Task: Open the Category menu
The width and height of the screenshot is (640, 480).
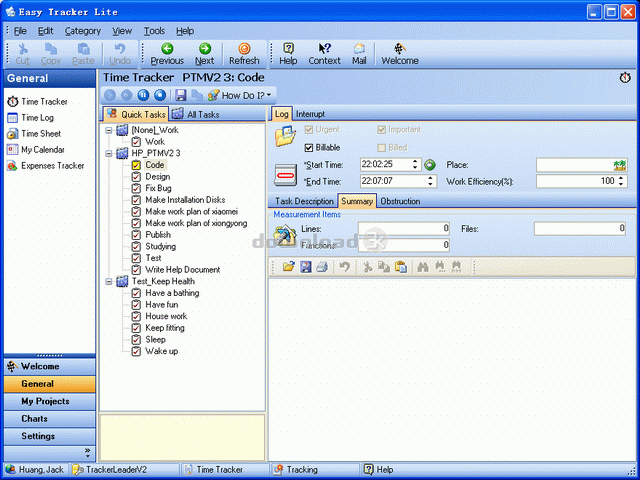Action: click(83, 31)
